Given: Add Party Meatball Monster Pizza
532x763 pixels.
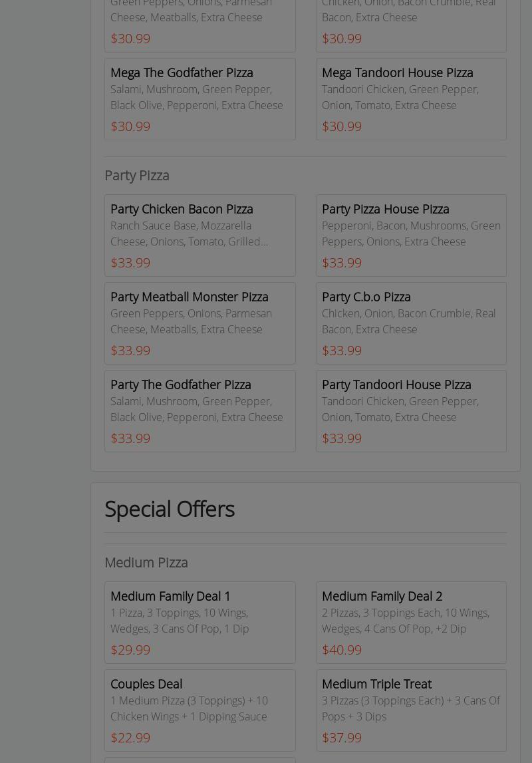Looking at the screenshot, I should [x=189, y=297].
